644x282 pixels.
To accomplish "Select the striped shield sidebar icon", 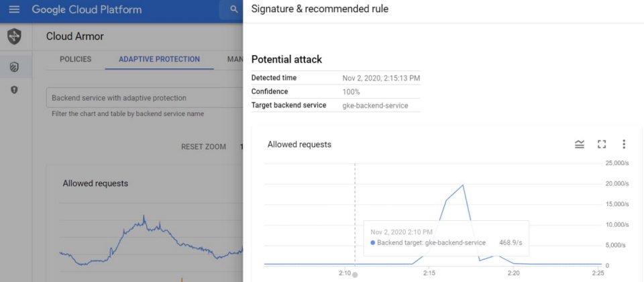I will click(x=14, y=66).
